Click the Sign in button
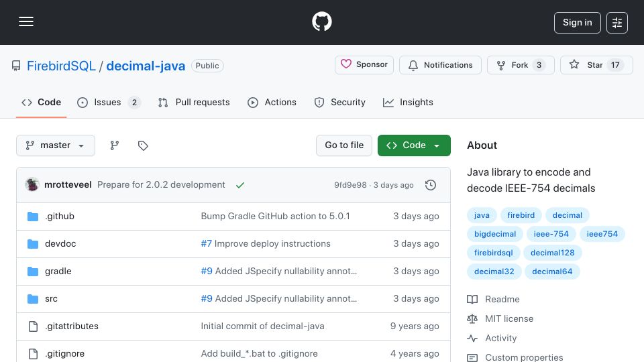644x362 pixels. (577, 23)
